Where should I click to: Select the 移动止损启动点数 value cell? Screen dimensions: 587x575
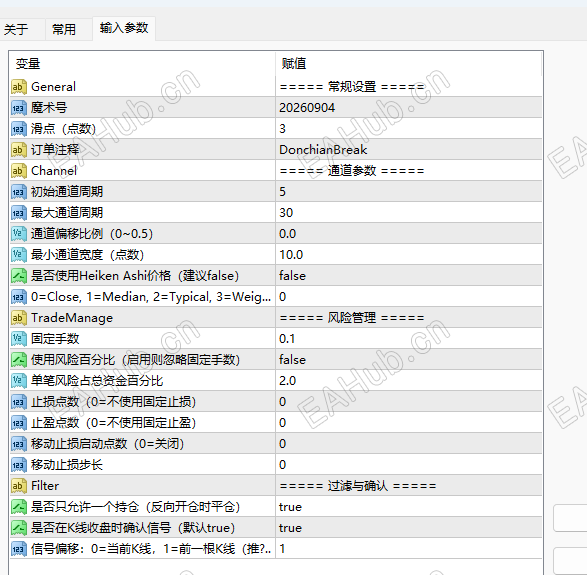408,444
